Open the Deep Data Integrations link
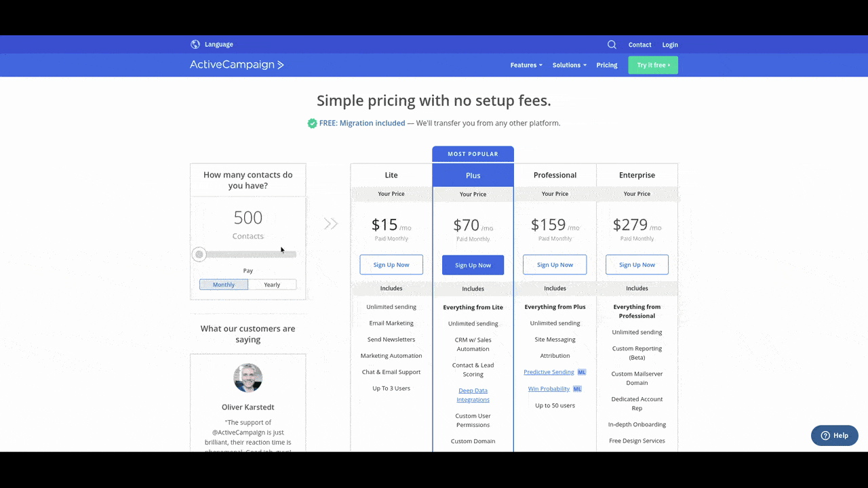This screenshot has width=868, height=488. pos(473,395)
